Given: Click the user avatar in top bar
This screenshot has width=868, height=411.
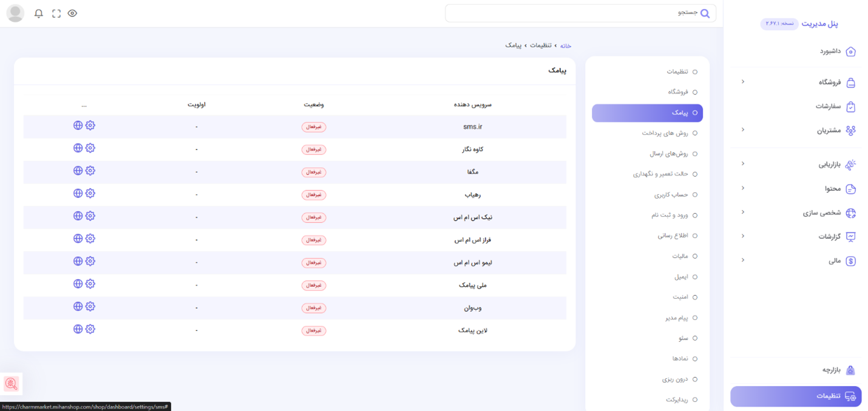Looking at the screenshot, I should (15, 13).
